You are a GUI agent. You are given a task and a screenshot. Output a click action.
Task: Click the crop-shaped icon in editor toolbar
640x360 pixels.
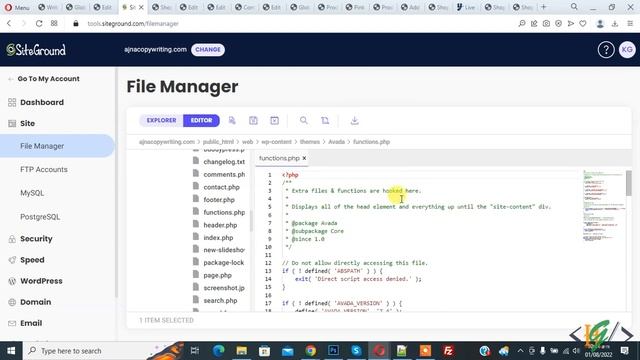[x=325, y=120]
